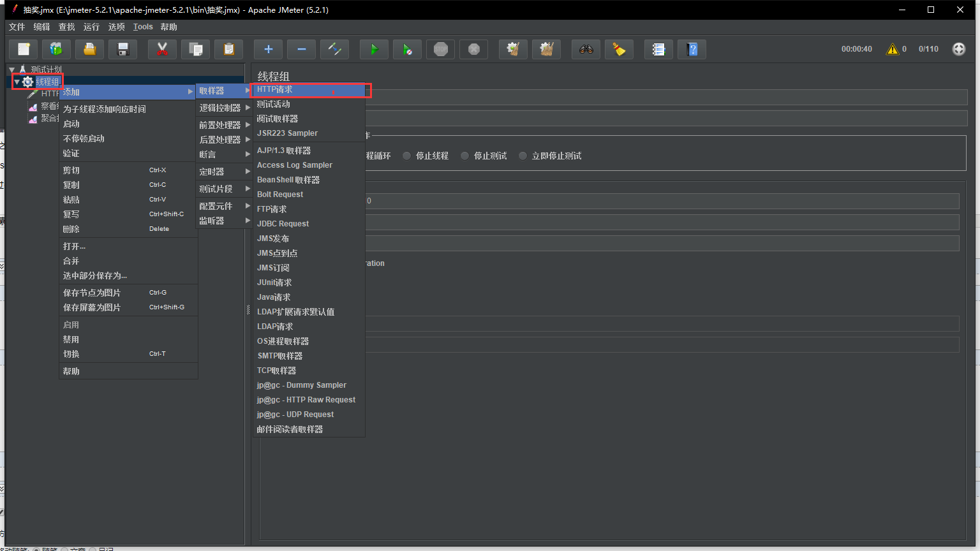Click the New test plan toolbar icon
This screenshot has width=980, height=551.
pos(24,49)
